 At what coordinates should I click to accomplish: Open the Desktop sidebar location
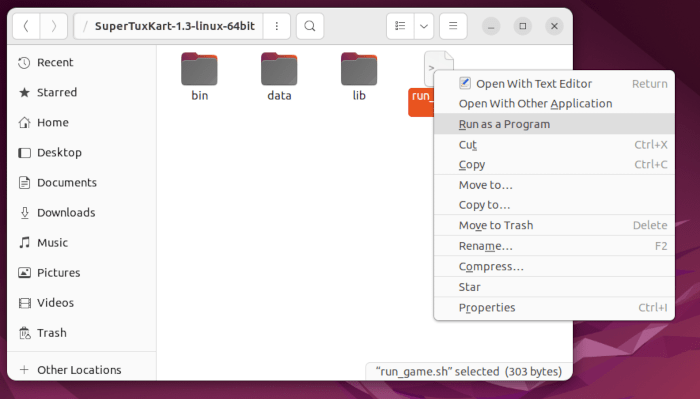tap(82, 153)
